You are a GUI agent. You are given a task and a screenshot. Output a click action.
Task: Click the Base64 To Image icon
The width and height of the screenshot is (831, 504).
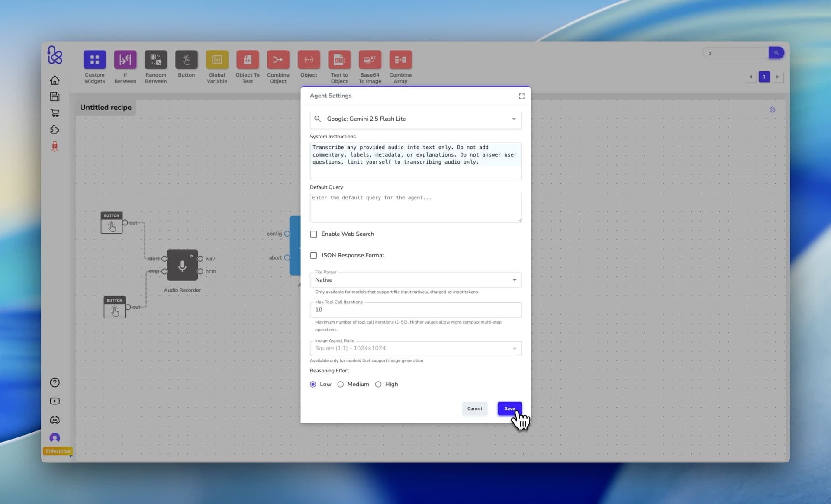[370, 60]
